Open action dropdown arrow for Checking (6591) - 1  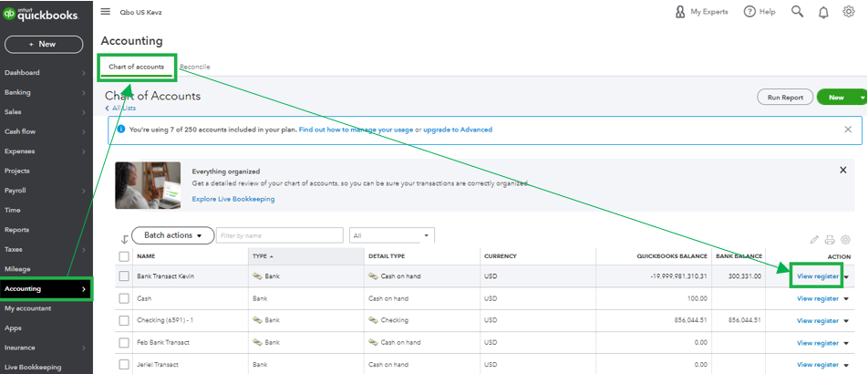(846, 321)
